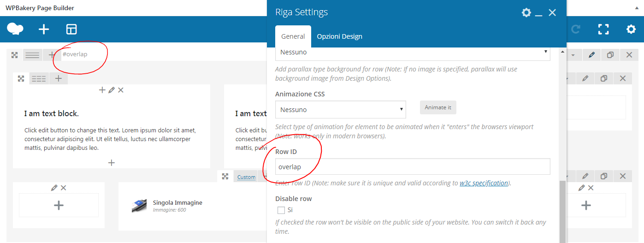Delete the #overlap row

click(629, 55)
